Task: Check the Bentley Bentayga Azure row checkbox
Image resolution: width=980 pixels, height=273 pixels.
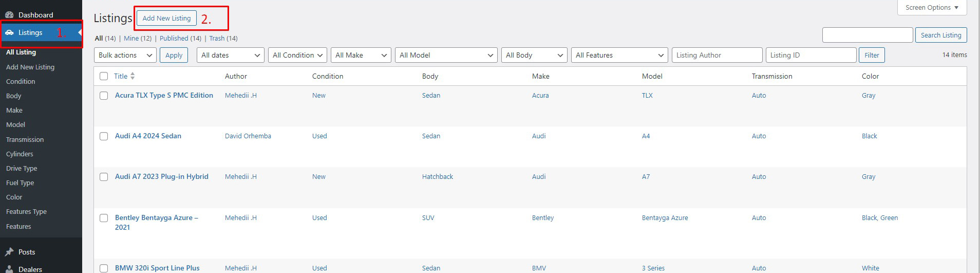Action: [x=104, y=218]
